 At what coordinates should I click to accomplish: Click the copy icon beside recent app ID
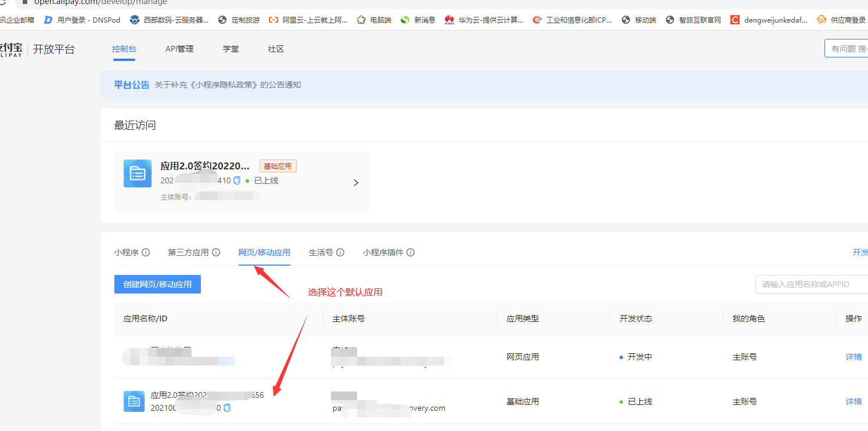tap(237, 181)
